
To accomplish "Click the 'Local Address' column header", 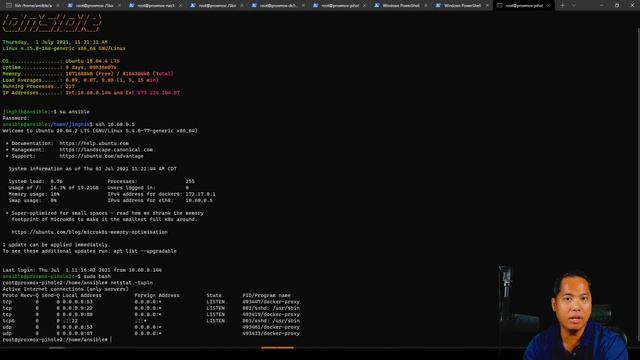I will pyautogui.click(x=82, y=296).
